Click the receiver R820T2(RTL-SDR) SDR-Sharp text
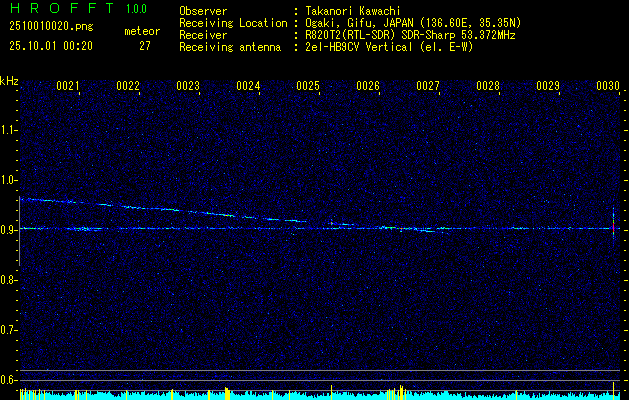Viewport: 629px width, 400px height. 410,35
